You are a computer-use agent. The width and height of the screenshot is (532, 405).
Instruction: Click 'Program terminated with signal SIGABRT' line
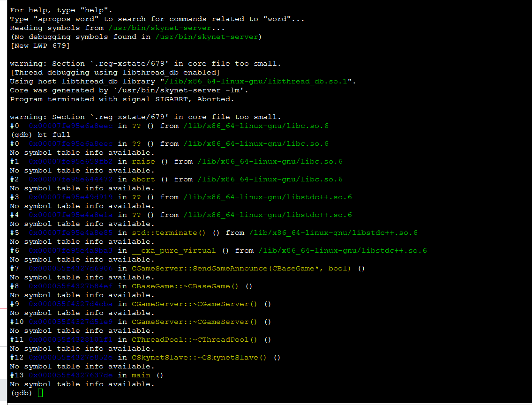click(122, 99)
